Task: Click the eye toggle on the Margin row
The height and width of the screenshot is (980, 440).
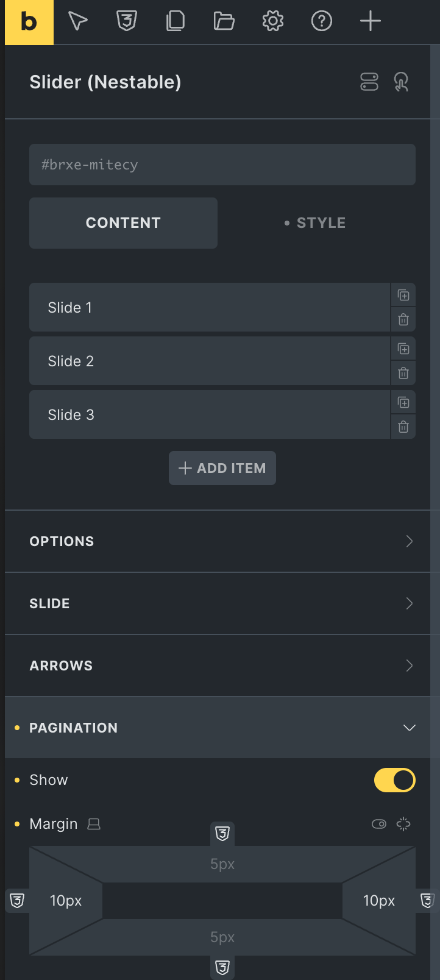Action: 378,823
